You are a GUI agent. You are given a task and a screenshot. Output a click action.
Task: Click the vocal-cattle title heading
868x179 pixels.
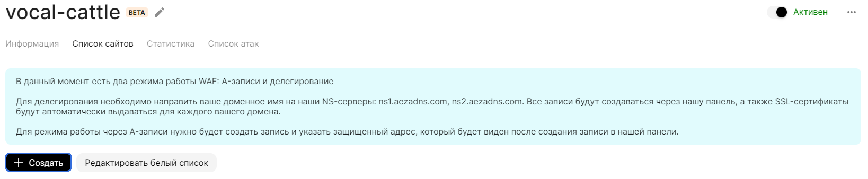point(63,12)
